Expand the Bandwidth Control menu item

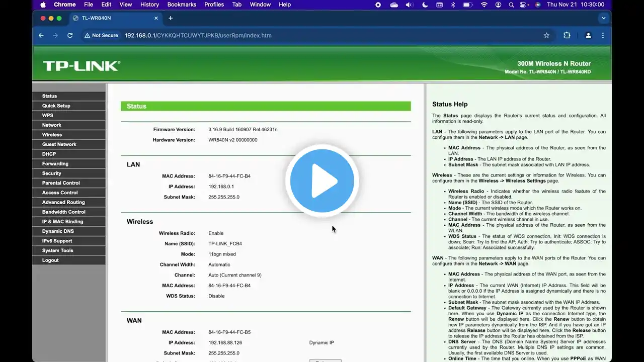(69, 212)
